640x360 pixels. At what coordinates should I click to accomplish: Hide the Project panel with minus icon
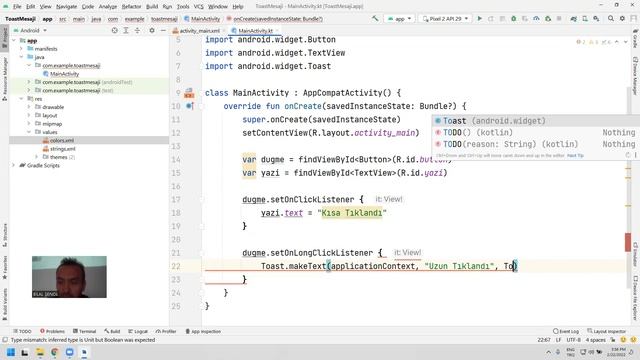pyautogui.click(x=163, y=31)
